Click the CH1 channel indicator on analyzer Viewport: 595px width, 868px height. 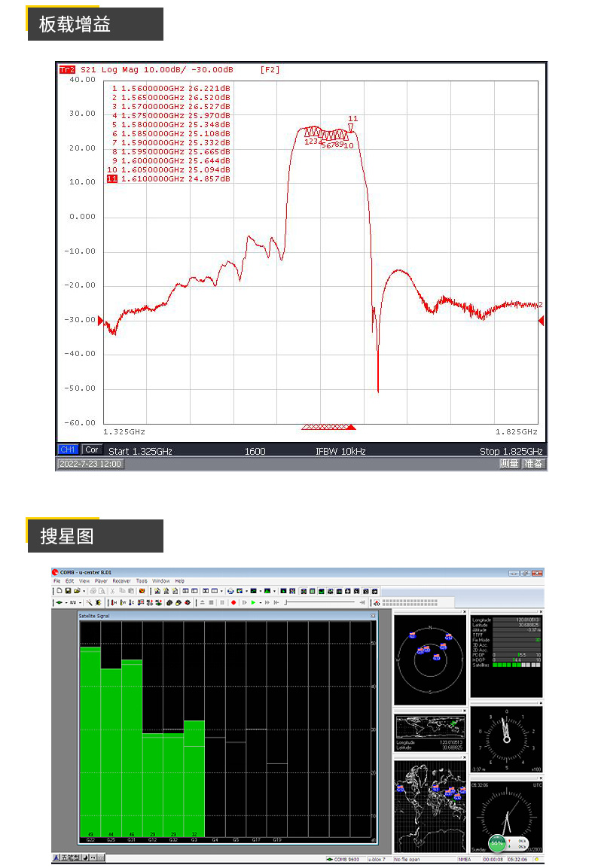tap(68, 450)
